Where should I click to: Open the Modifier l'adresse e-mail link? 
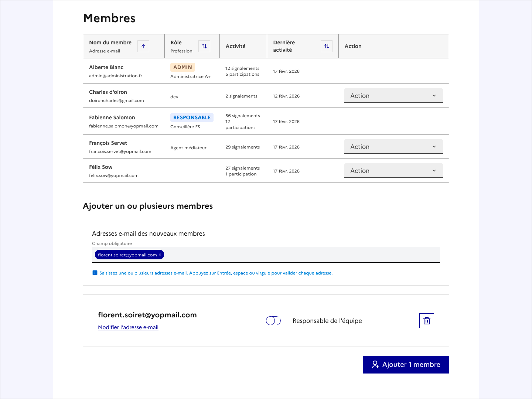pyautogui.click(x=128, y=327)
